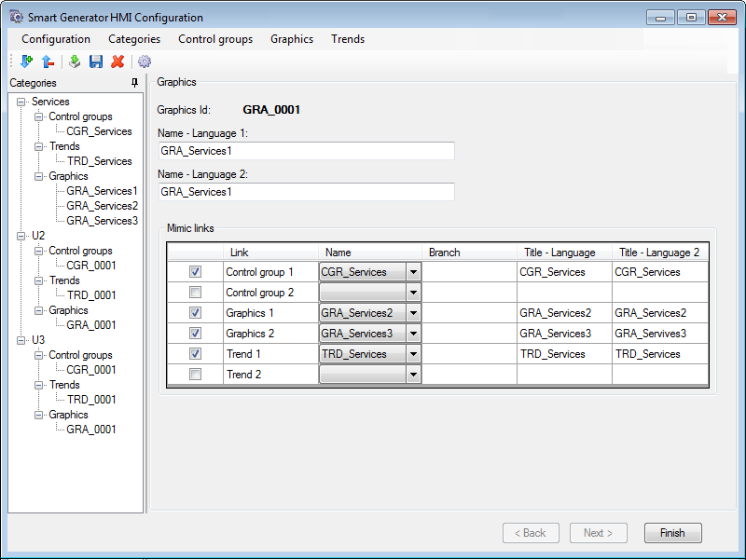Click the Finish button
This screenshot has height=560, width=746.
[x=672, y=533]
